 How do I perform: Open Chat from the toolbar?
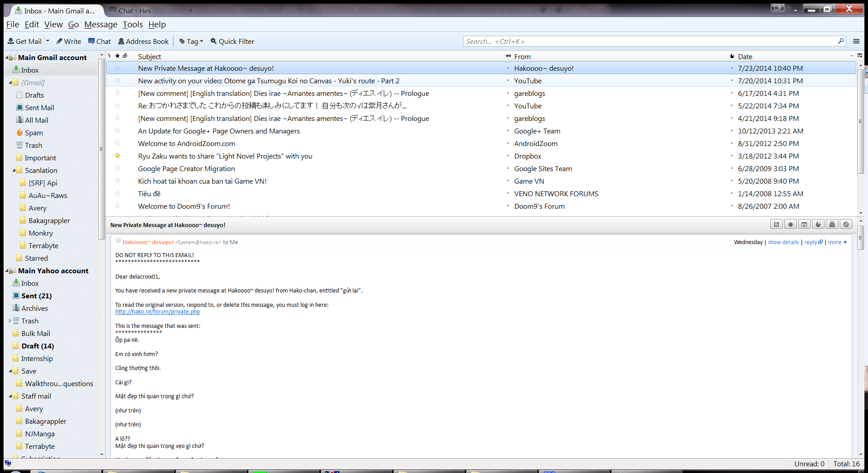(x=100, y=41)
